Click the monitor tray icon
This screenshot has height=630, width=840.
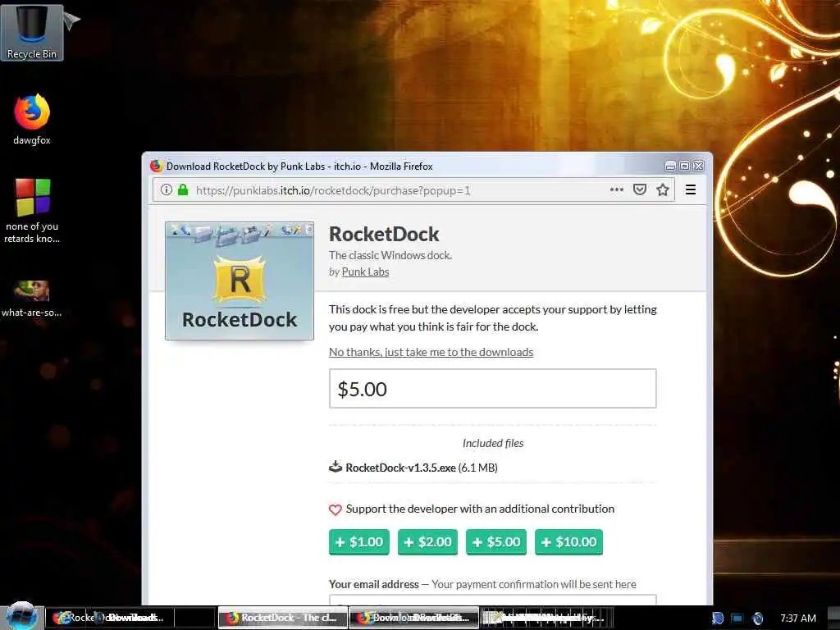coord(737,619)
